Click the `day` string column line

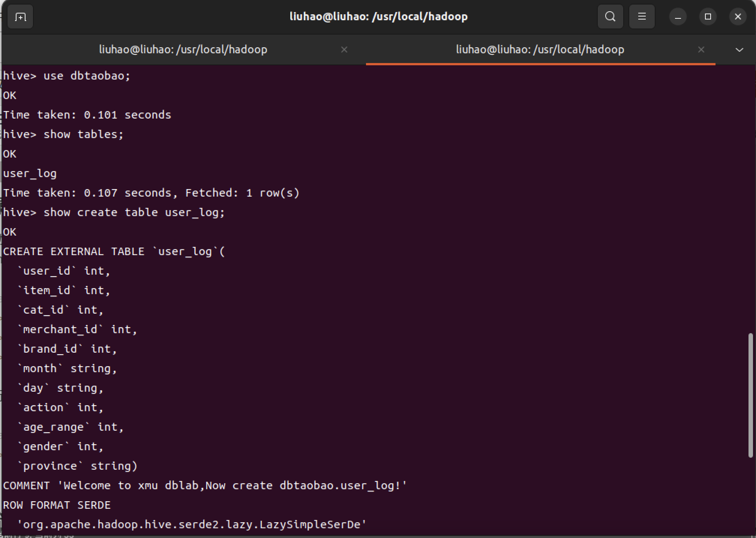[x=60, y=388]
